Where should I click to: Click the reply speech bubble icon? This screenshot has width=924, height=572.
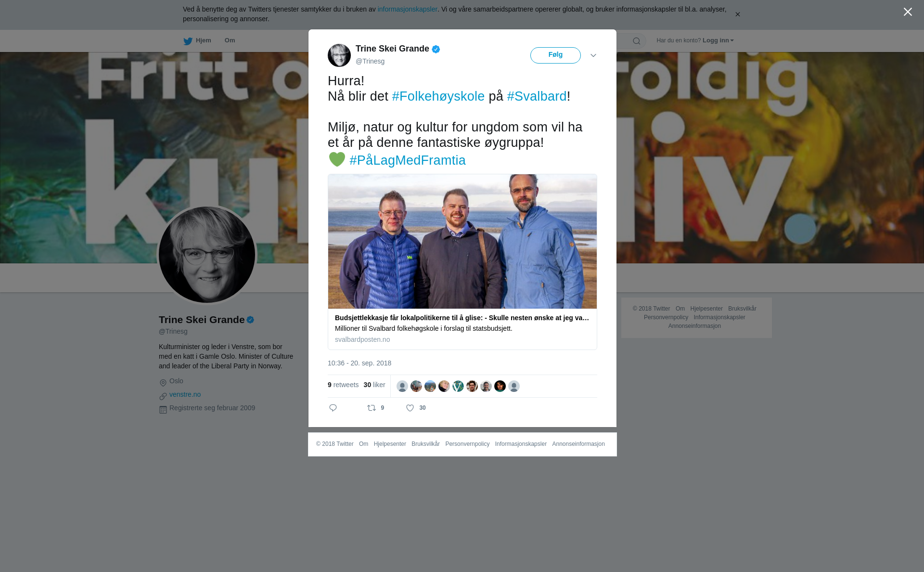pyautogui.click(x=333, y=408)
